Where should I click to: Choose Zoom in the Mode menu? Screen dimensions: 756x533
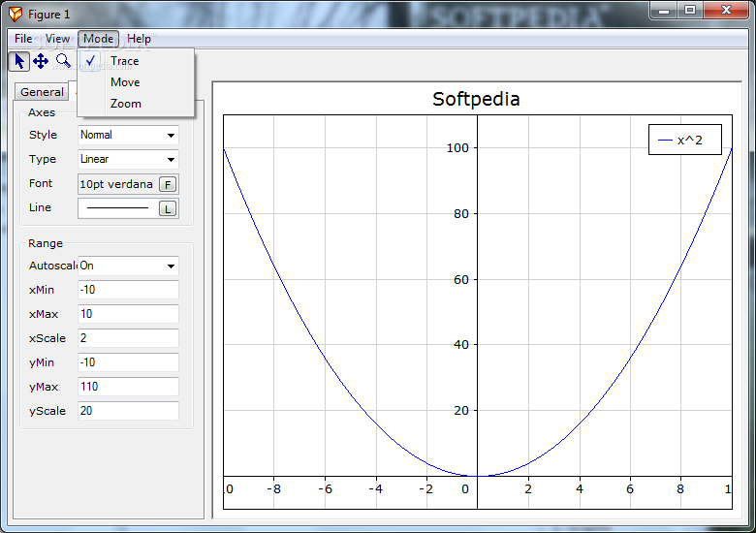[136, 104]
